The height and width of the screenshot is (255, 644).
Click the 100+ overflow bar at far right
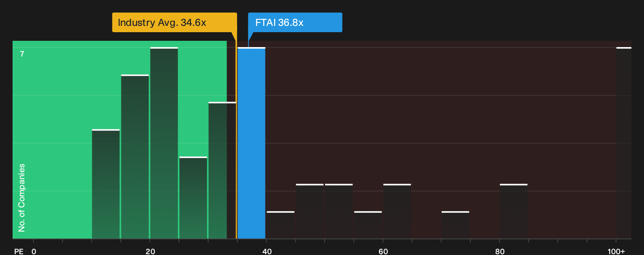(x=624, y=143)
